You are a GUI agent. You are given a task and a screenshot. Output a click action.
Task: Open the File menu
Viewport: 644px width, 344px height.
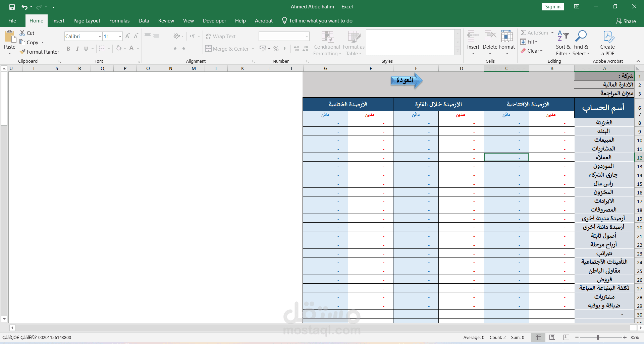pos(12,21)
